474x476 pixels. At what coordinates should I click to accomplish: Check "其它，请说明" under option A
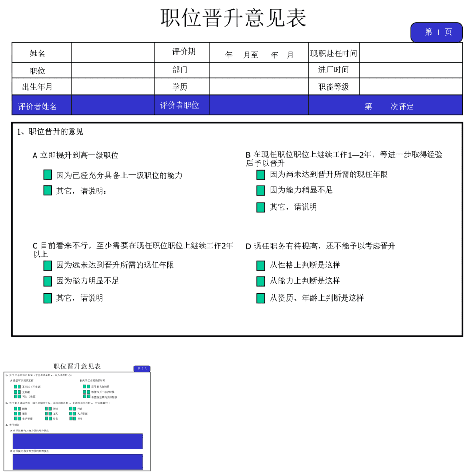tap(47, 191)
